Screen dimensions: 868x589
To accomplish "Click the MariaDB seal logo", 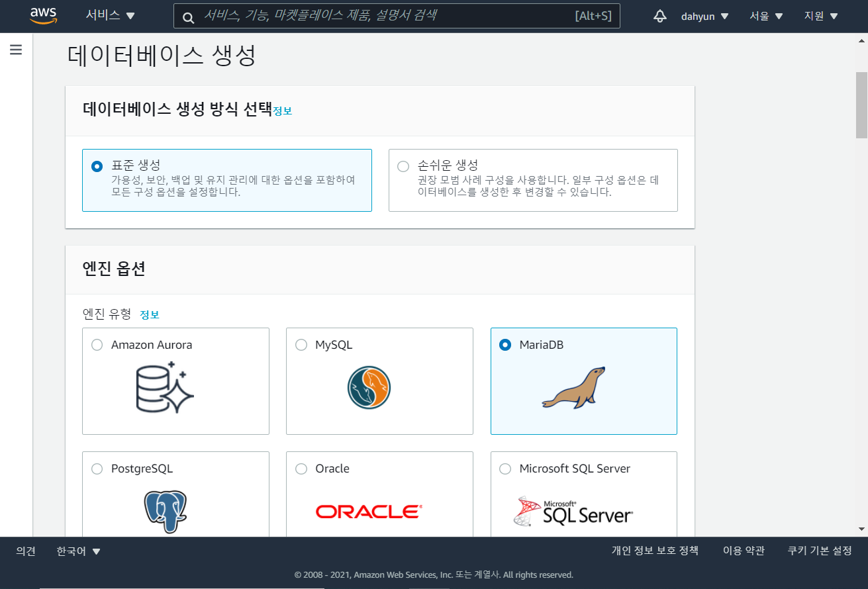I will [x=574, y=388].
